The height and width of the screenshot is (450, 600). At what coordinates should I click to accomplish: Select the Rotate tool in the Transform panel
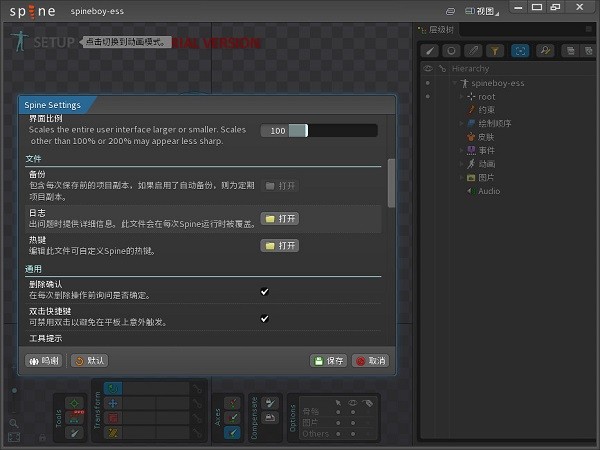pos(113,388)
